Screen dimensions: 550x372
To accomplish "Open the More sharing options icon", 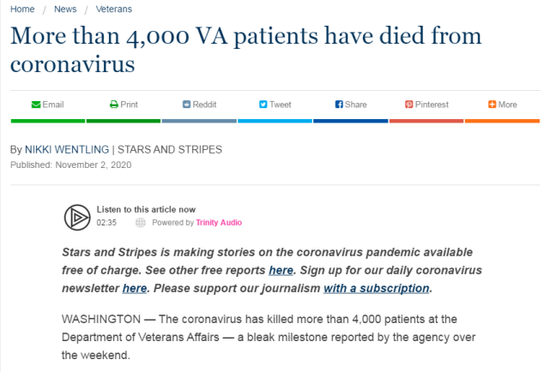I will click(x=492, y=104).
